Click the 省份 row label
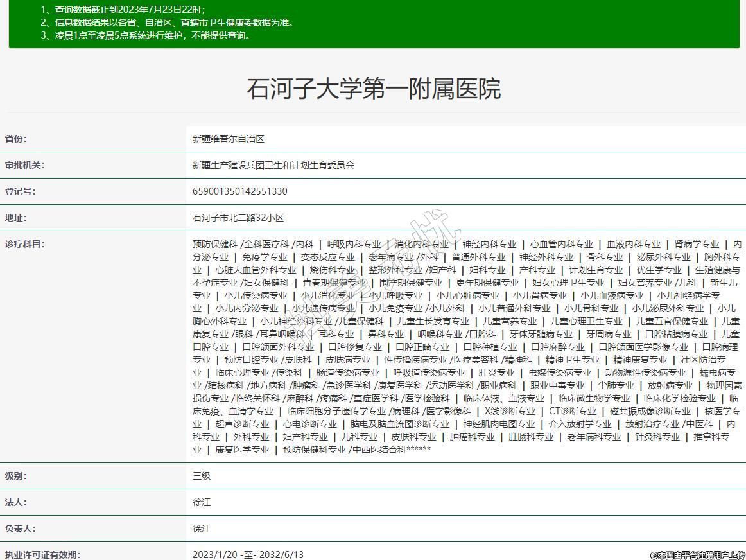This screenshot has height=560, width=746. 16,139
